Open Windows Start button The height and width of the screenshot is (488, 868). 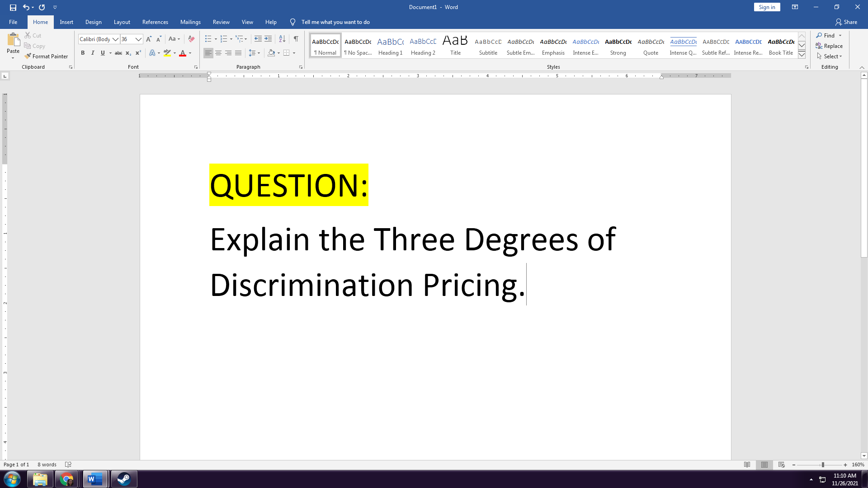point(12,479)
